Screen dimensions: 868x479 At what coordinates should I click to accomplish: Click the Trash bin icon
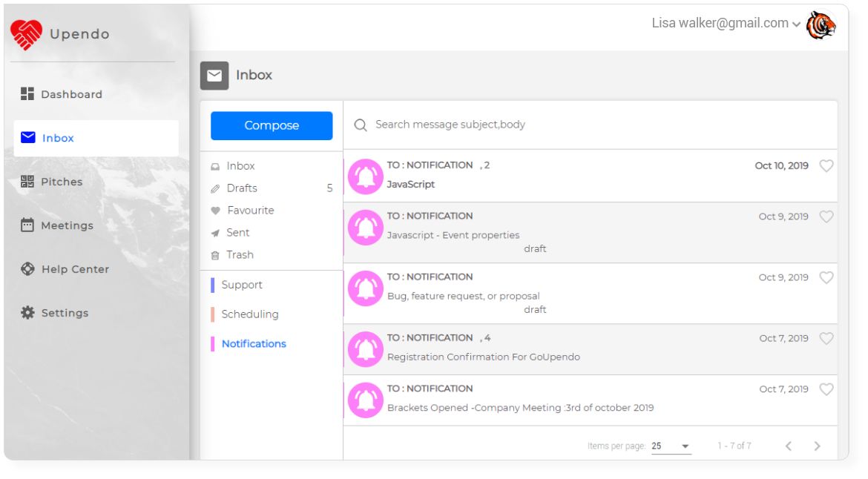(215, 256)
